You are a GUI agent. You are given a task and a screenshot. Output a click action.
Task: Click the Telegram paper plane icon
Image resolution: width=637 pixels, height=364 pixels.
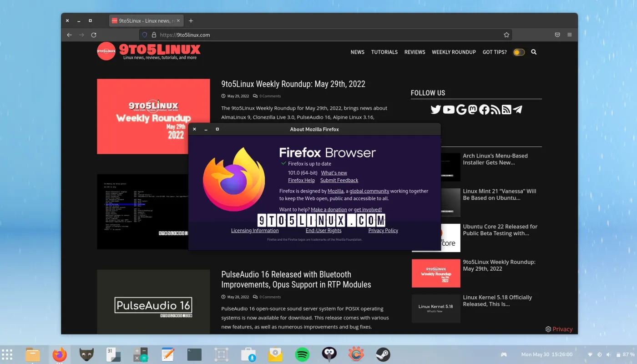coord(517,110)
